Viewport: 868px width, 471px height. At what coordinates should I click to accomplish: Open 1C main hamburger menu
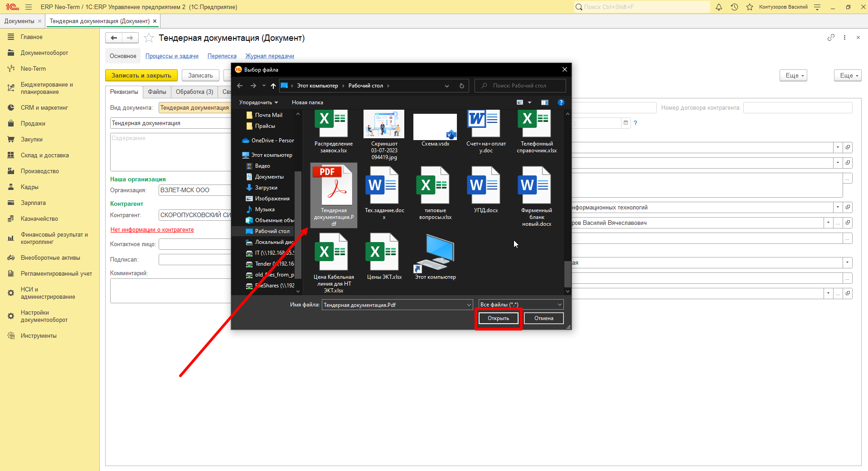[x=29, y=7]
